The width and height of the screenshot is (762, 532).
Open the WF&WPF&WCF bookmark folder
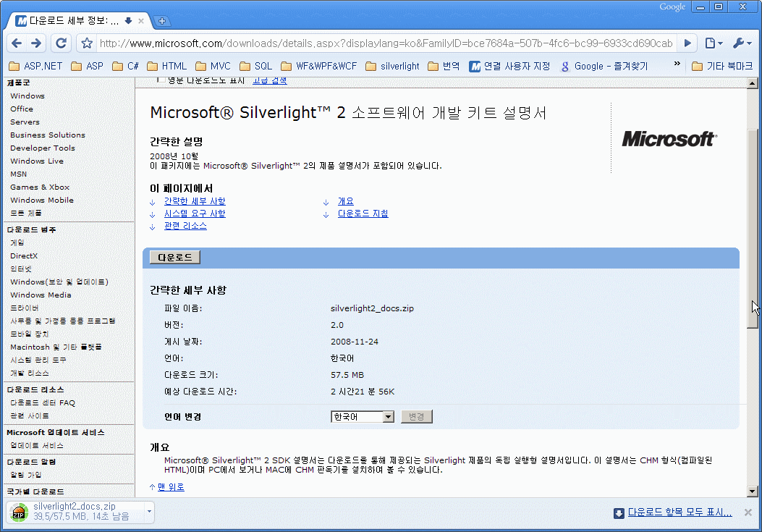pos(319,66)
